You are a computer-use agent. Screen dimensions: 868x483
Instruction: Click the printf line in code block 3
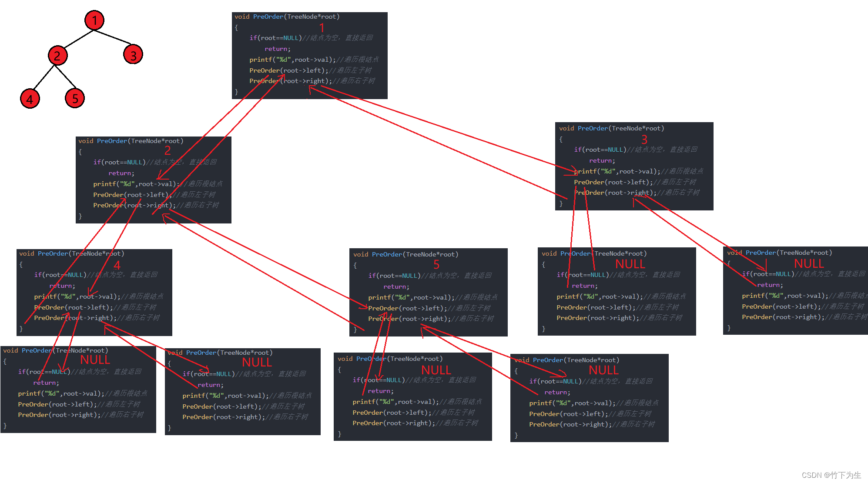tap(639, 171)
